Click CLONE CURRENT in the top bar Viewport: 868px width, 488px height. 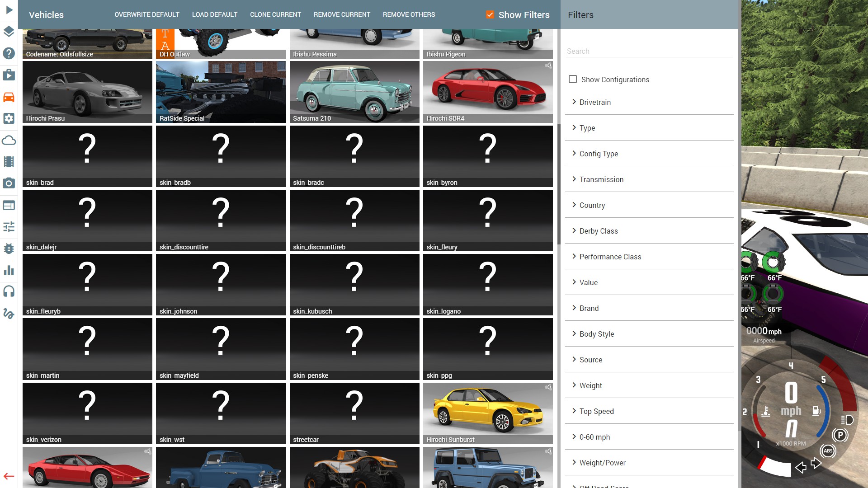(275, 14)
